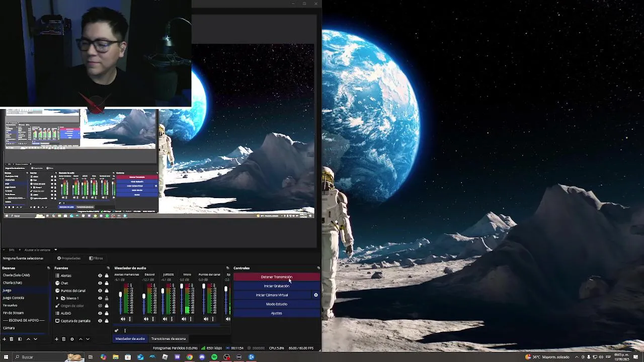The image size is (644, 362).
Task: Hide the Chat source
Action: tap(100, 283)
